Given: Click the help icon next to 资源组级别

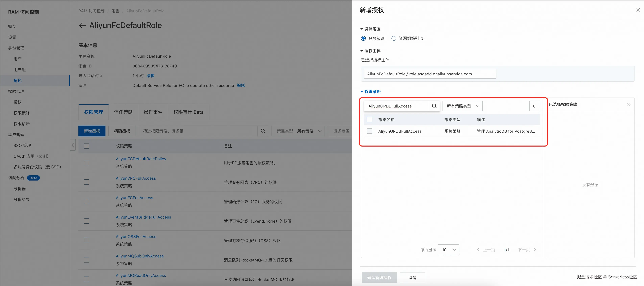Looking at the screenshot, I should (x=423, y=39).
